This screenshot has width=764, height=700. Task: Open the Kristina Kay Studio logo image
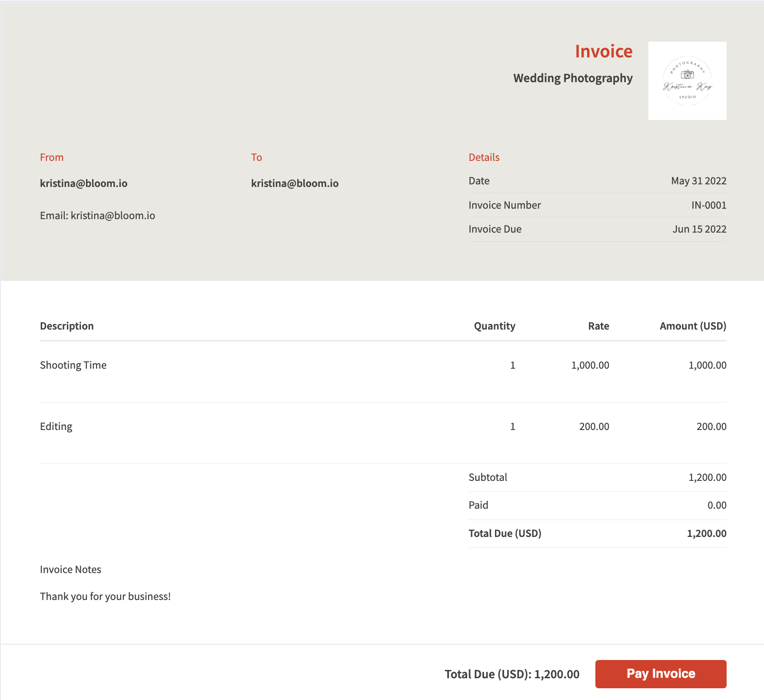[688, 81]
